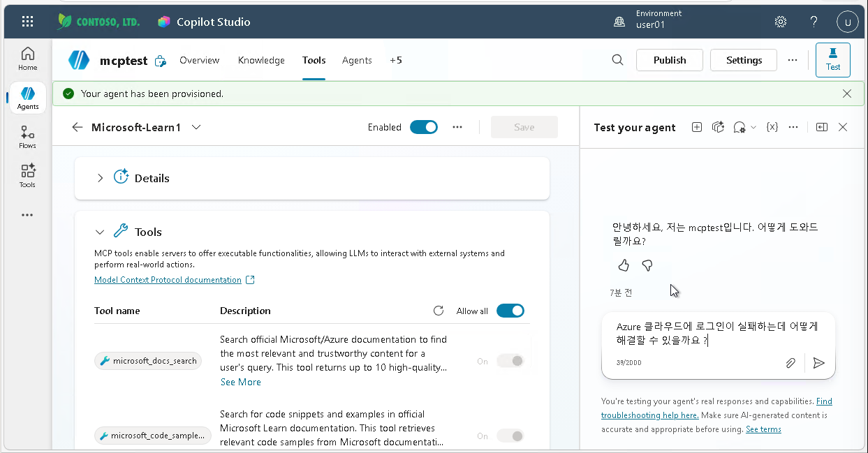Open more options ellipsis next to Settings

tap(793, 60)
